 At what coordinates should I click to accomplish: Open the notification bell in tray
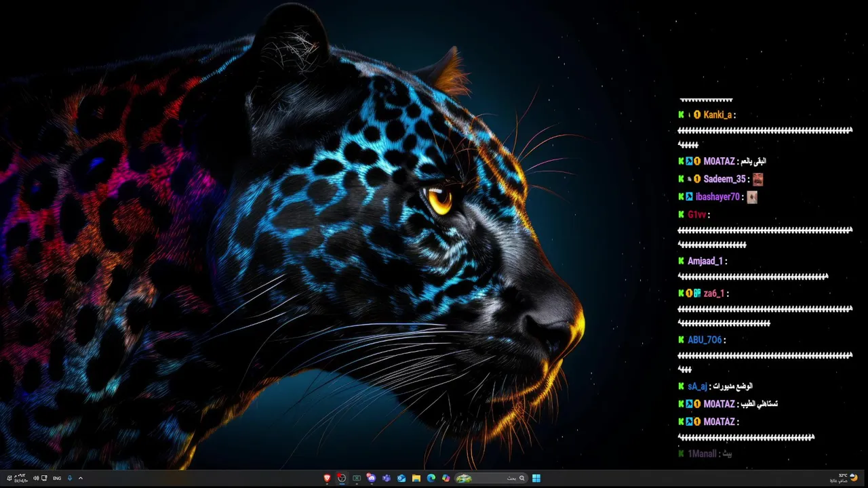tap(9, 478)
